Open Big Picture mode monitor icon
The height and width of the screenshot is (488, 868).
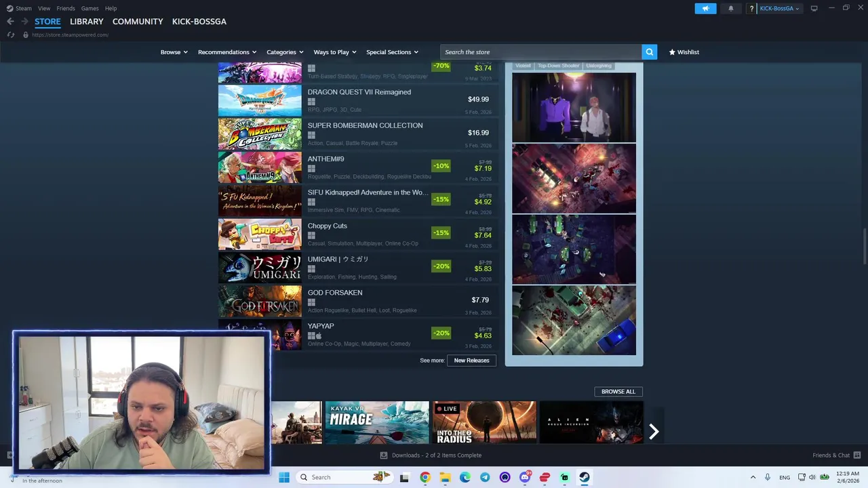814,8
